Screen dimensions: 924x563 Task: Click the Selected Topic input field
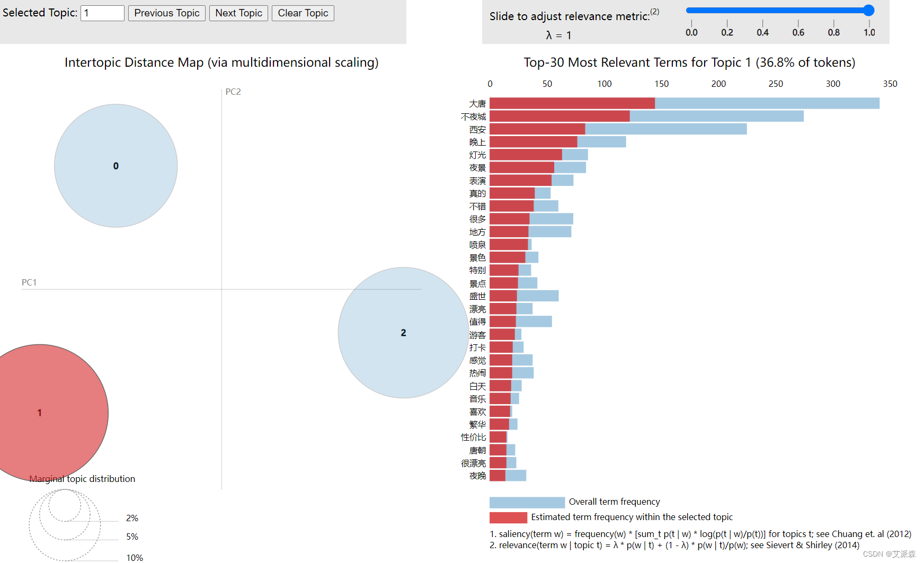102,13
